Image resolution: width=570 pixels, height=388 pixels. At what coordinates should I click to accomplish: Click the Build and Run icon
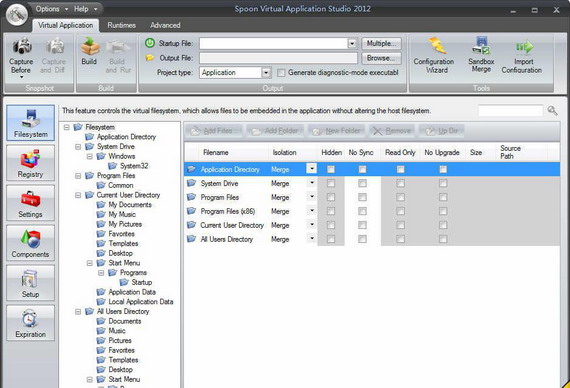(118, 46)
